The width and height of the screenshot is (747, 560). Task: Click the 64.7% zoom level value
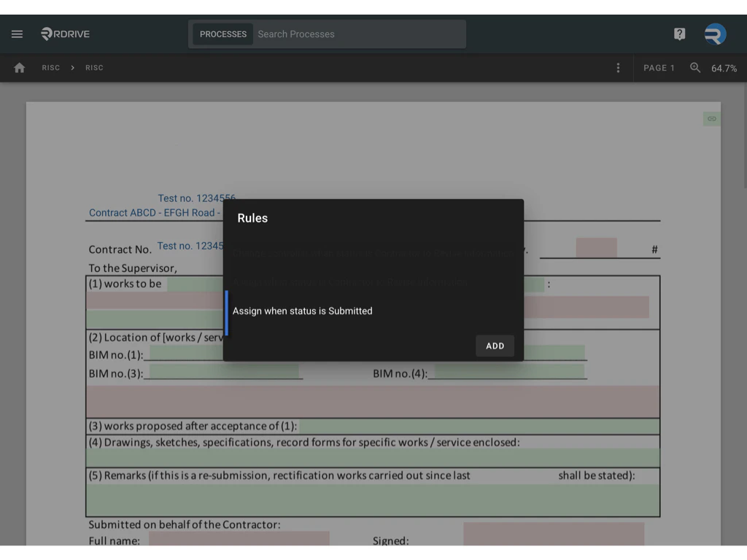[724, 67]
